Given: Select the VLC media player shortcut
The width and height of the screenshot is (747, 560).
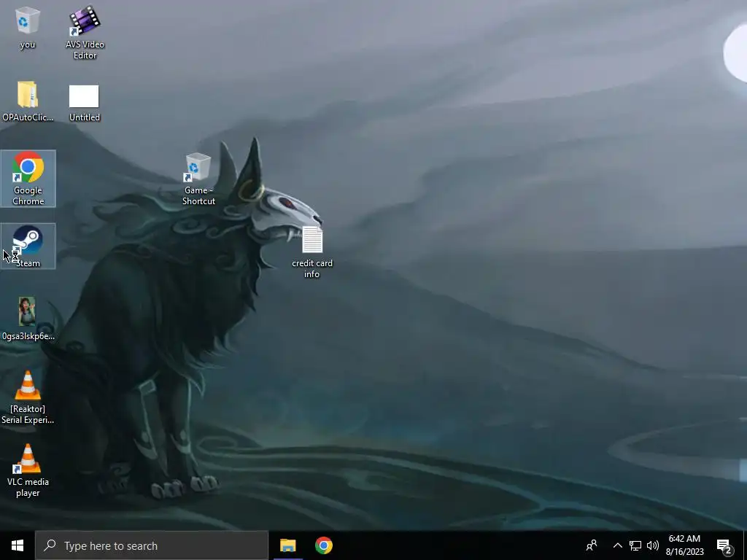Looking at the screenshot, I should tap(28, 470).
